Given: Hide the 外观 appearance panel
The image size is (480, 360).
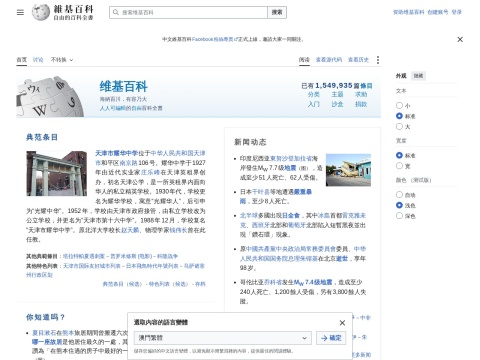Looking at the screenshot, I should coord(418,76).
